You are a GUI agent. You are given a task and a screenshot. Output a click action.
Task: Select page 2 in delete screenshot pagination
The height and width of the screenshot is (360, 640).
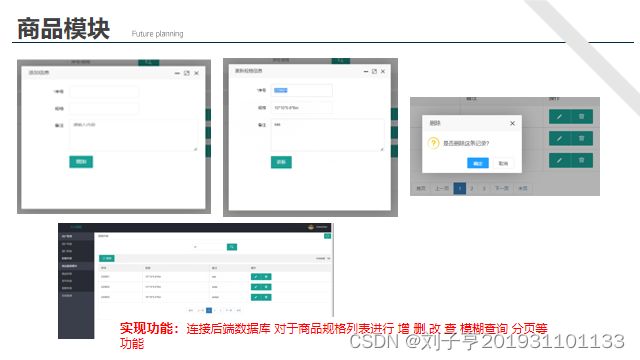point(472,188)
